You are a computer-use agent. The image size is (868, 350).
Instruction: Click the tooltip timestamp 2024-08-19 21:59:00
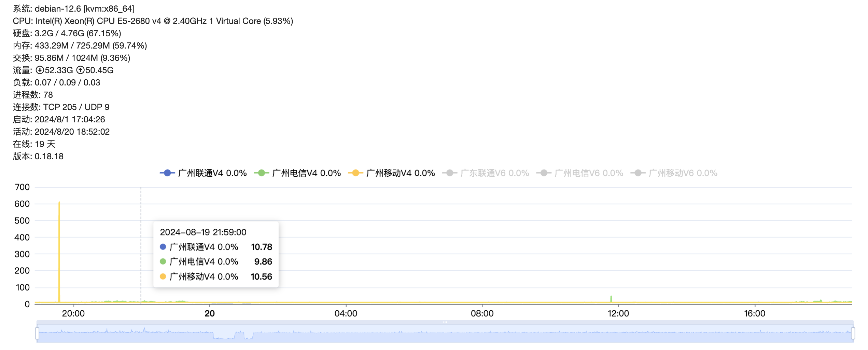point(203,232)
